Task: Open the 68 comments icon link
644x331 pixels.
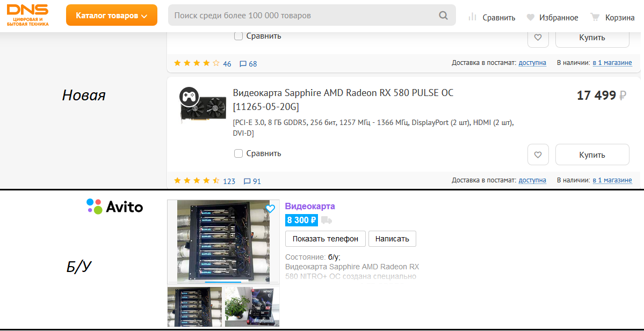Action: click(248, 64)
